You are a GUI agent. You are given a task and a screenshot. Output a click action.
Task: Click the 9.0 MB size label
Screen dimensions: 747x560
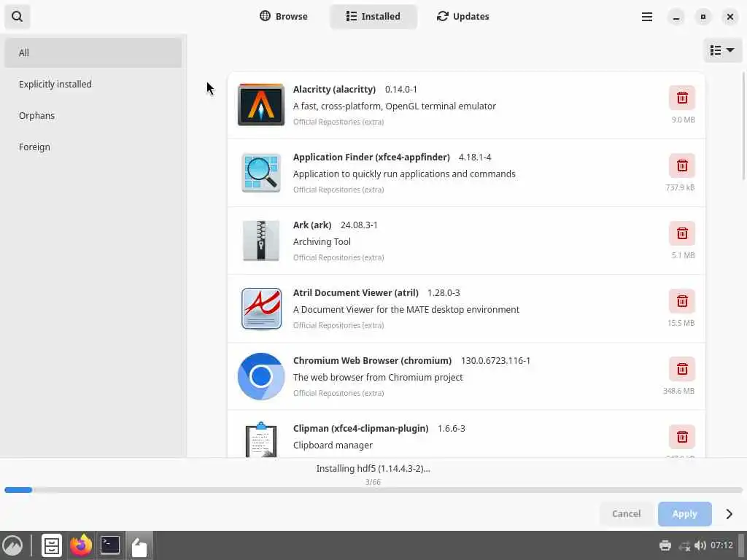(x=683, y=120)
